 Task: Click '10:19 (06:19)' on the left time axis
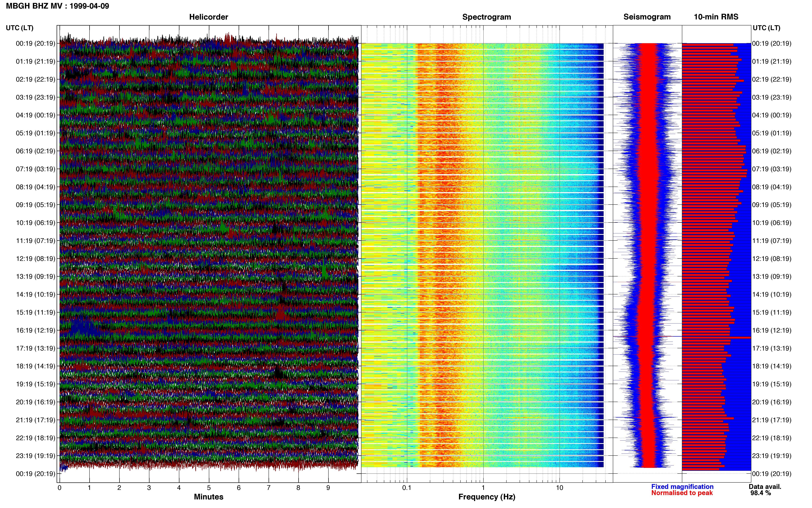pyautogui.click(x=36, y=223)
